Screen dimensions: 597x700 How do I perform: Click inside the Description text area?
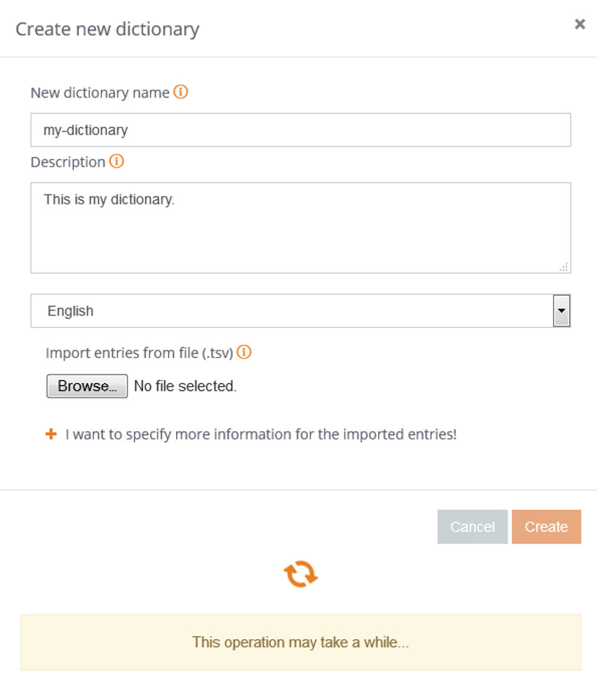pos(300,228)
